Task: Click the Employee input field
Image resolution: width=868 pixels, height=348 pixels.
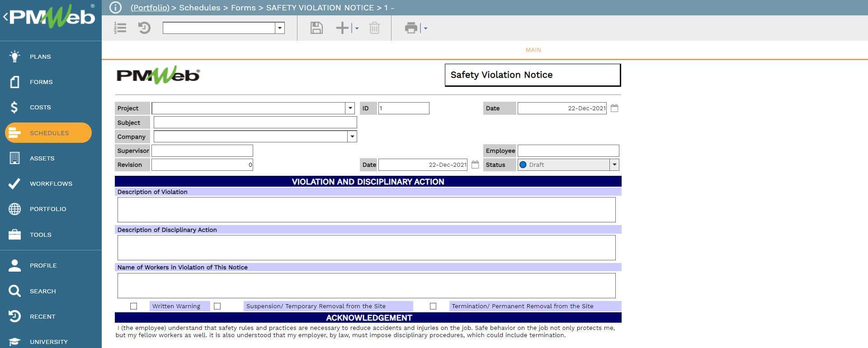Action: 568,150
